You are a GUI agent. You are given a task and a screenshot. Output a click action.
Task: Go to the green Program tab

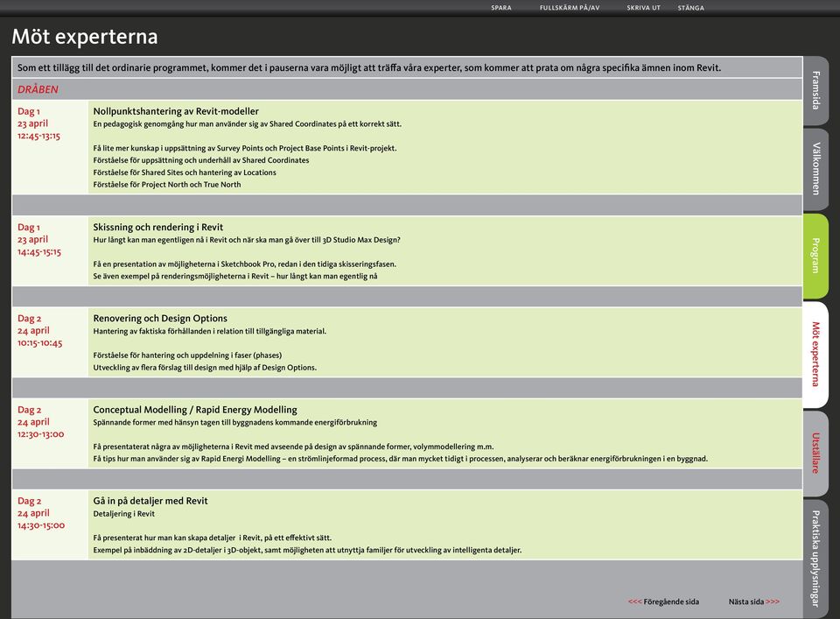point(815,256)
